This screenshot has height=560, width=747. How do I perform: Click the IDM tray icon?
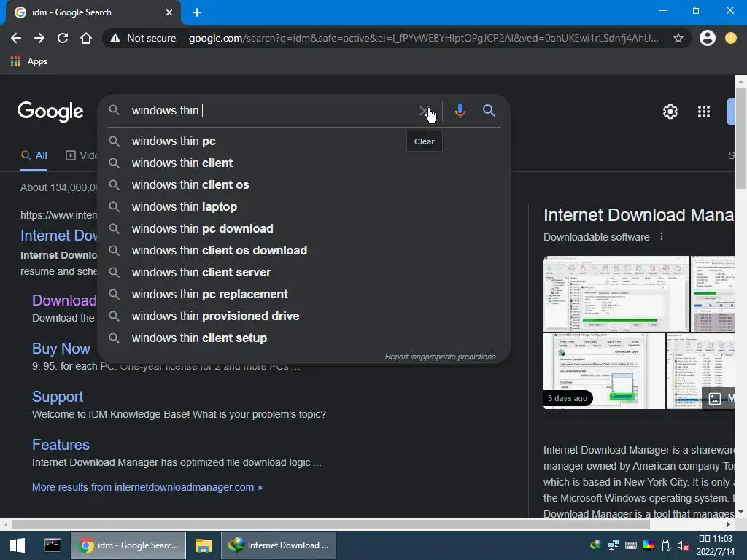pyautogui.click(x=595, y=545)
